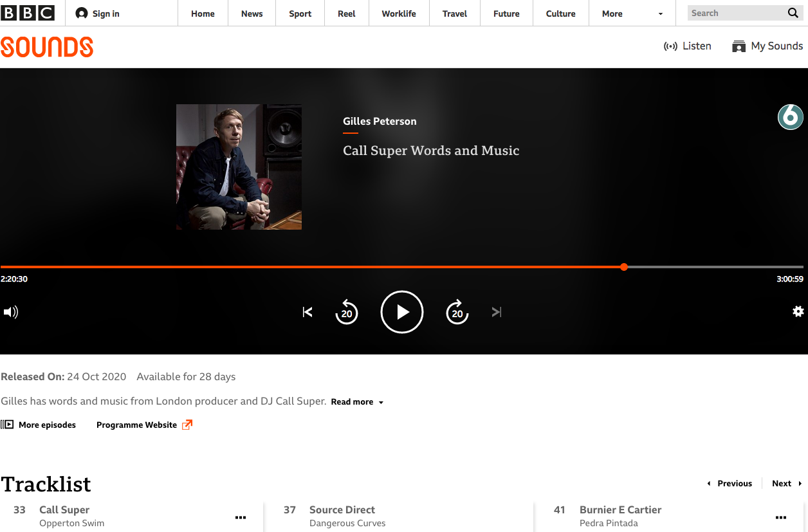The width and height of the screenshot is (808, 532).
Task: Open the Reel section
Action: click(346, 14)
